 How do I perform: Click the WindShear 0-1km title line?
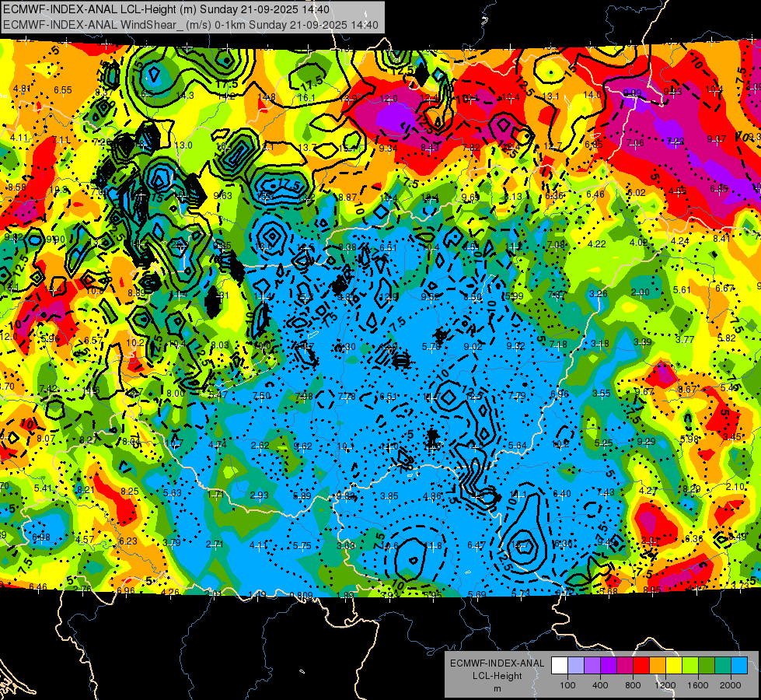click(x=190, y=25)
